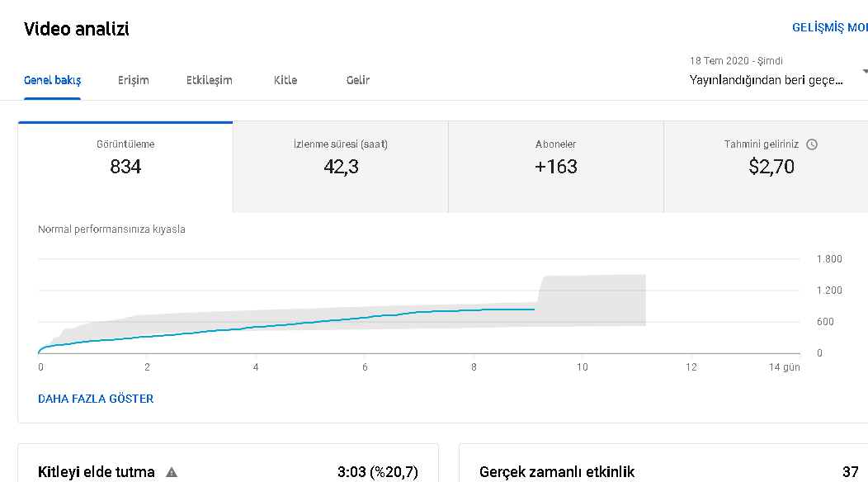
Task: Open the Kitleyi elde tutma card heading
Action: point(97,472)
